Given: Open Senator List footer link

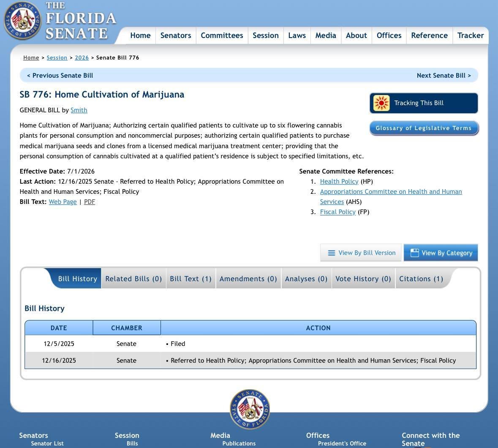Looking at the screenshot, I should 47,443.
